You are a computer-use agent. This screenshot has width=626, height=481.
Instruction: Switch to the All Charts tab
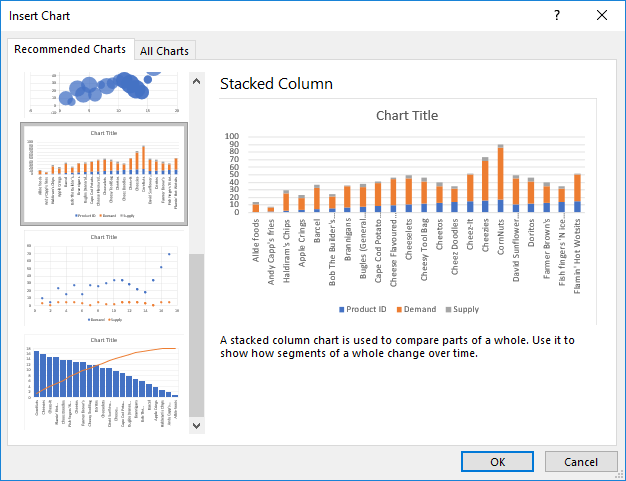pyautogui.click(x=166, y=51)
